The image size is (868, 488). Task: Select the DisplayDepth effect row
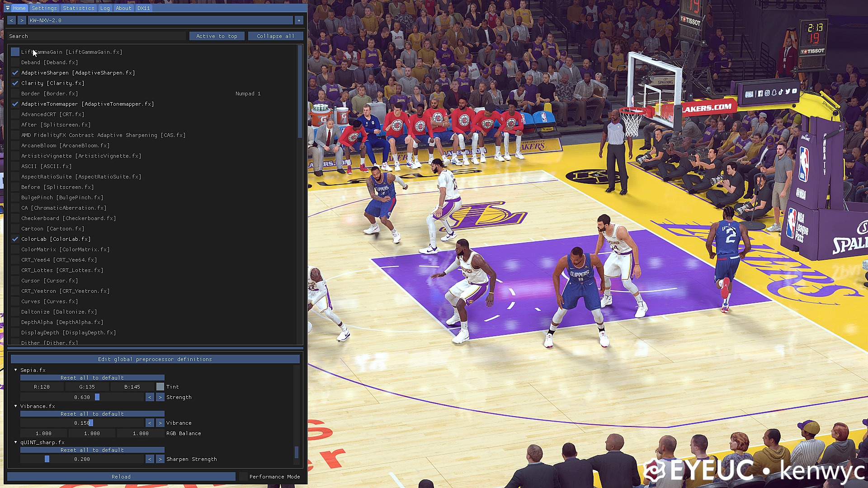pyautogui.click(x=69, y=333)
